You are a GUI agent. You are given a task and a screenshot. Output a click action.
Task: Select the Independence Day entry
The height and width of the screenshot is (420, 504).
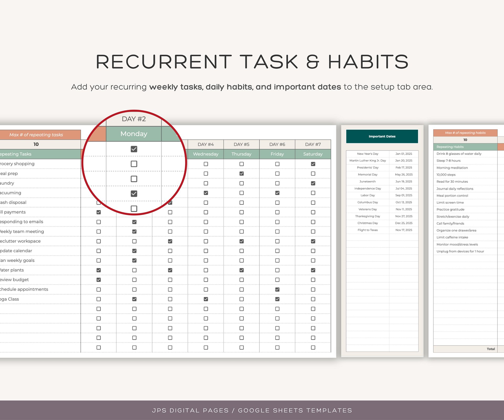click(367, 188)
